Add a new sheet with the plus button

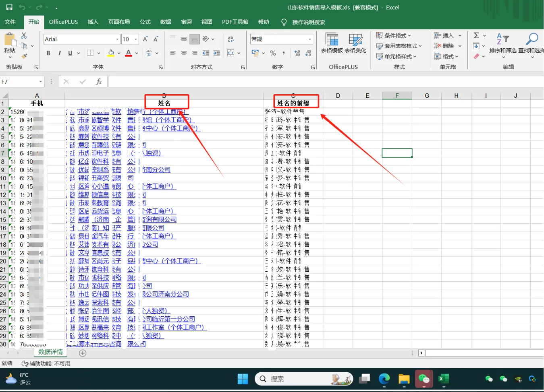[x=83, y=353]
